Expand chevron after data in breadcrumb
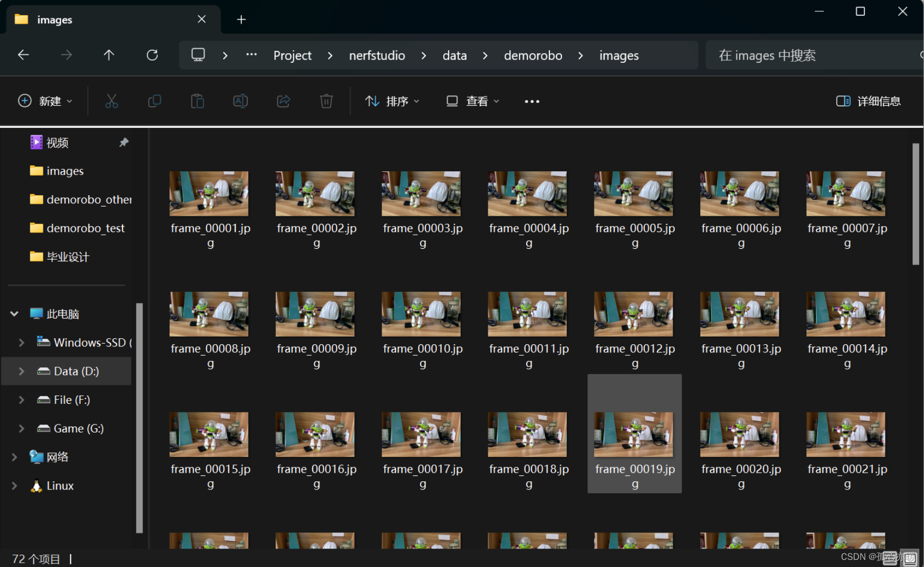Viewport: 924px width, 567px height. click(485, 55)
